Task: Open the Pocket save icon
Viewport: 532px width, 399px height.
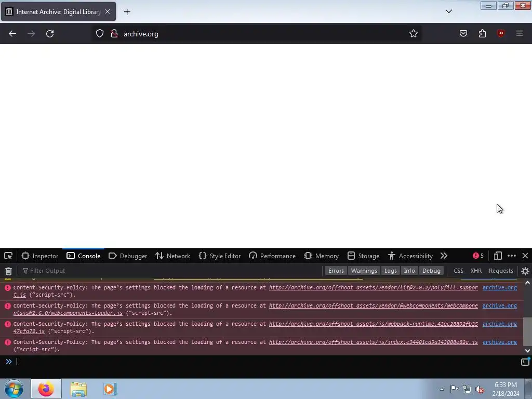Action: (x=463, y=34)
